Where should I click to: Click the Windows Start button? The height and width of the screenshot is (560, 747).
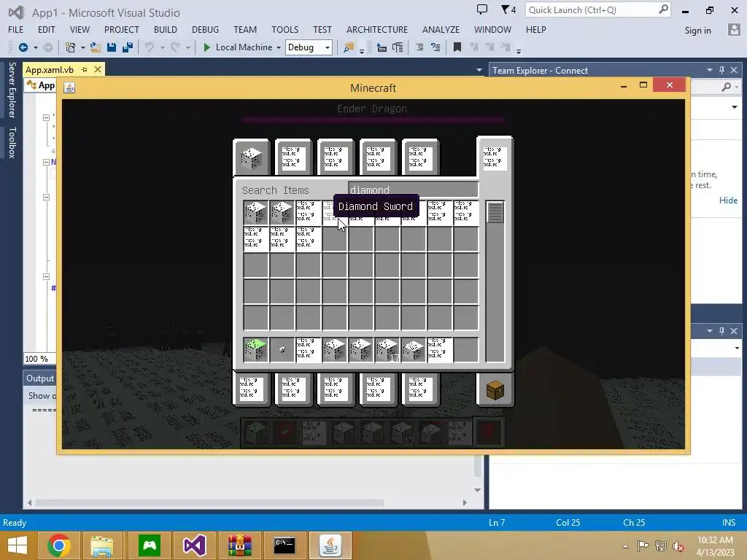tap(18, 545)
